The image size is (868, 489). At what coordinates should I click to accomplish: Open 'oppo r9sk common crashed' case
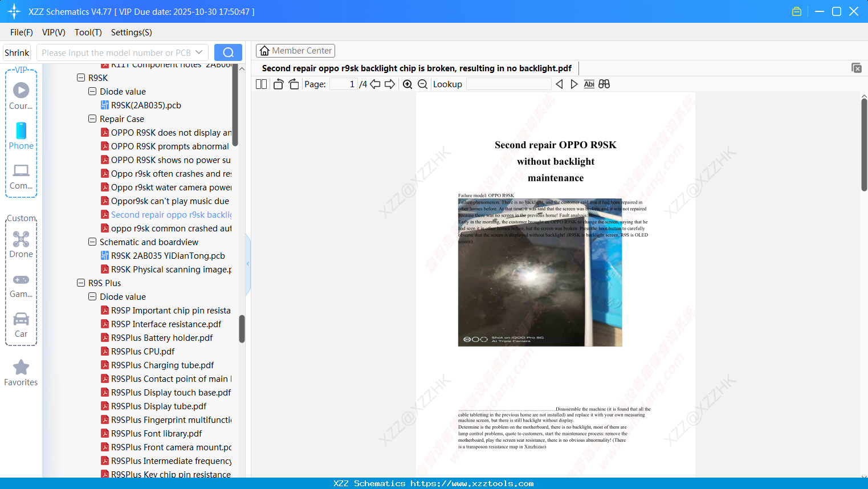[166, 229]
